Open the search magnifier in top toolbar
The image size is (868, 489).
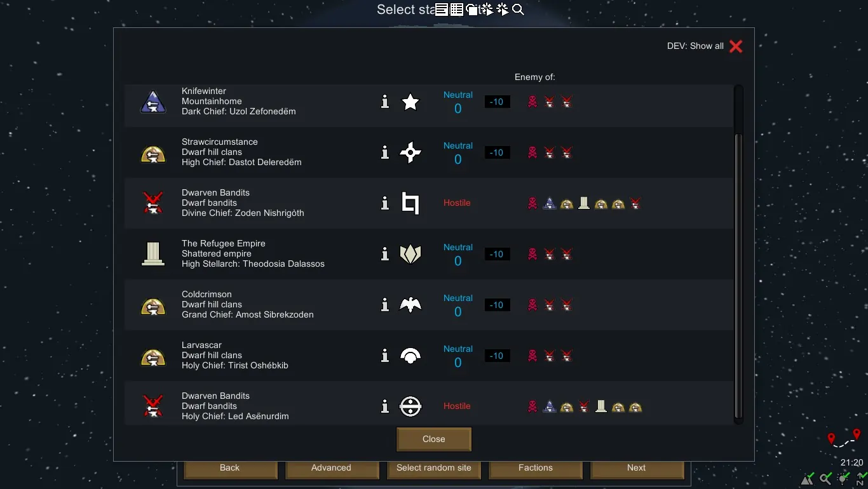518,10
